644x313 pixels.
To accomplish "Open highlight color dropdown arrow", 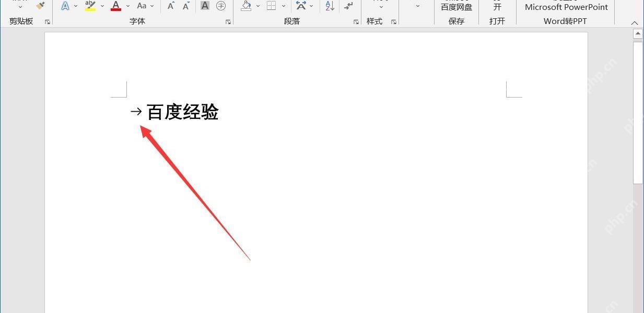I will click(x=102, y=6).
